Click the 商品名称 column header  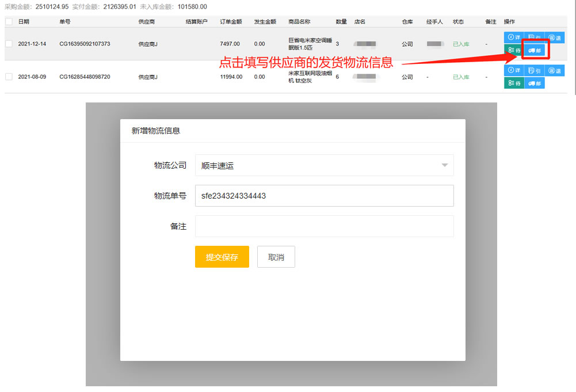point(299,22)
